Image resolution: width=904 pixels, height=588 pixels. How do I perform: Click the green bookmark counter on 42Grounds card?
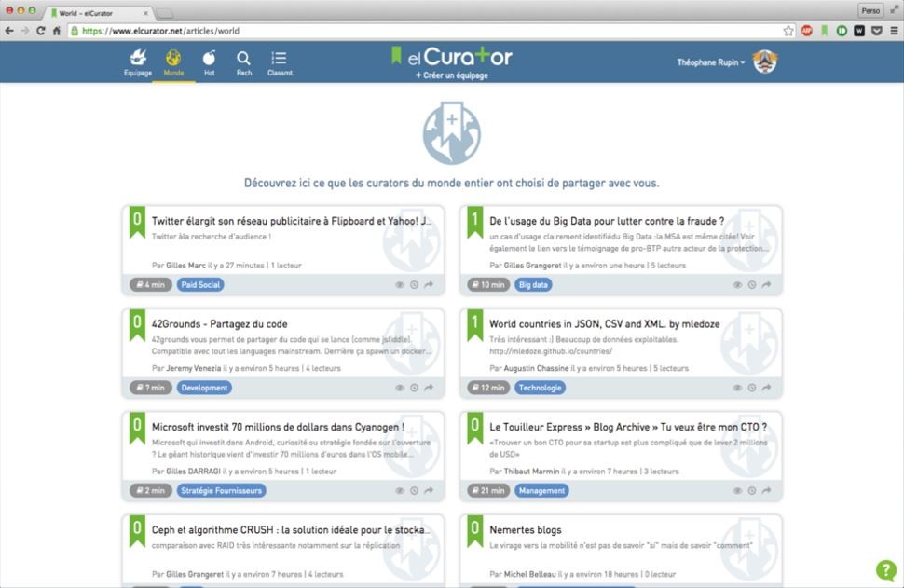pyautogui.click(x=137, y=325)
